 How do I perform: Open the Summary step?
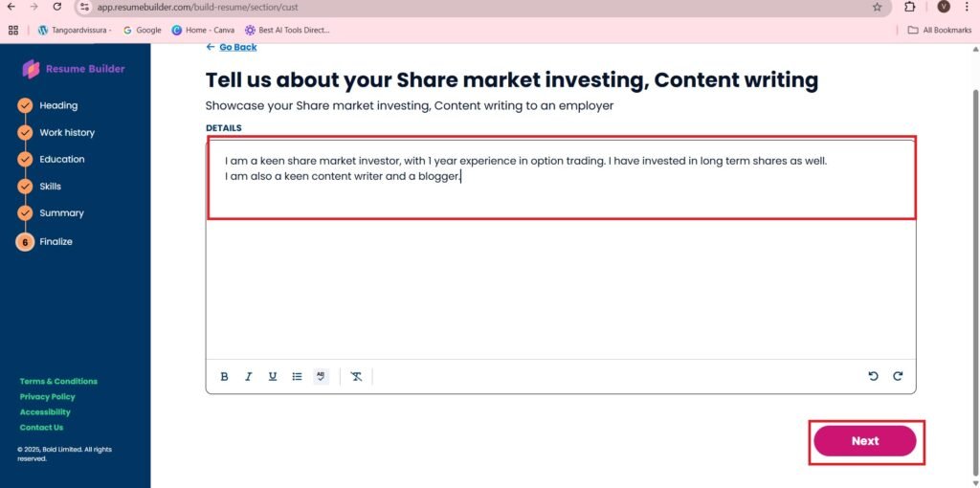pyautogui.click(x=61, y=213)
